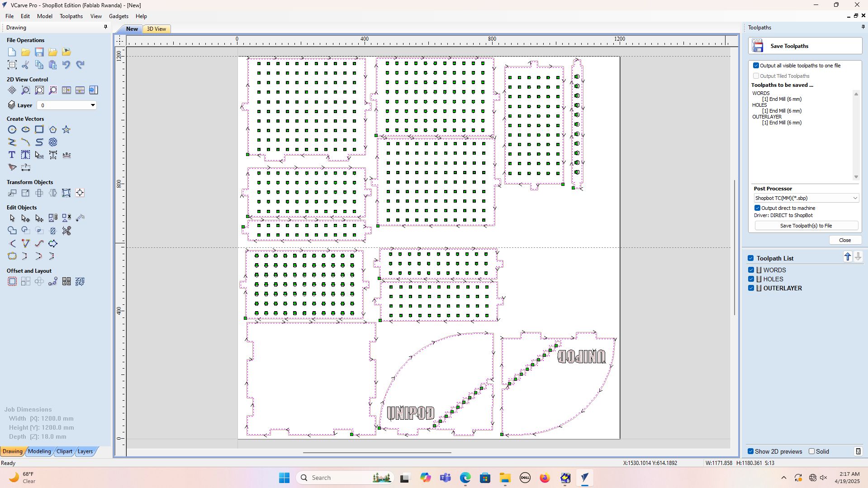
Task: Choose the Selection arrow tool
Action: pyautogui.click(x=12, y=218)
